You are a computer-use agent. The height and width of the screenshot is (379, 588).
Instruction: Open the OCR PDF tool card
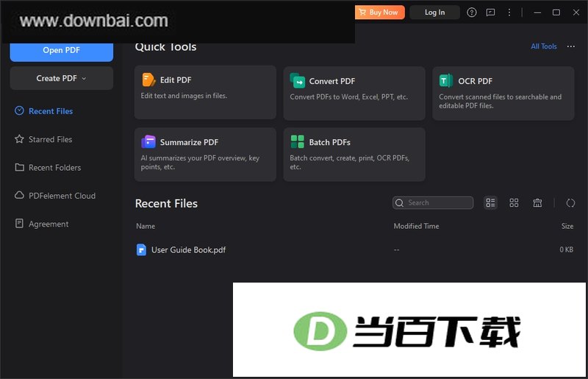[x=503, y=93]
